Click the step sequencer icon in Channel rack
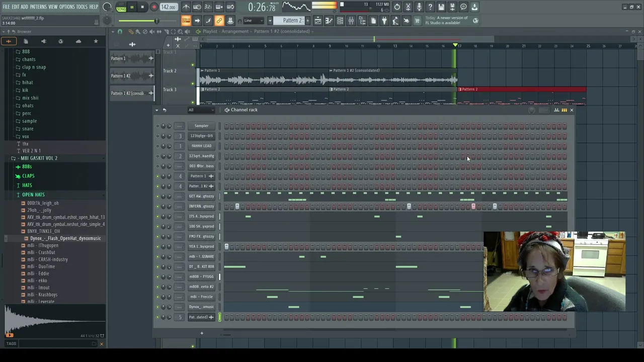The image size is (644, 362). 564,110
